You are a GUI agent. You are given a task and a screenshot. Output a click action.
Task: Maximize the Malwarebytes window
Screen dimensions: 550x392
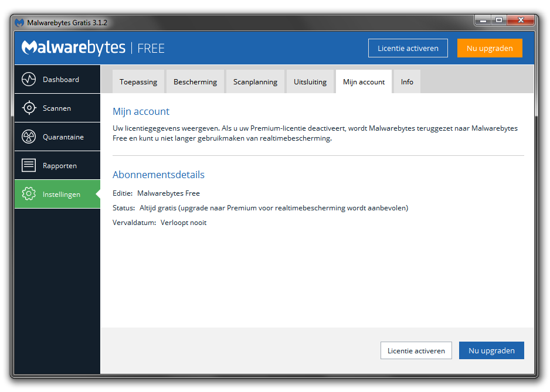click(x=499, y=21)
